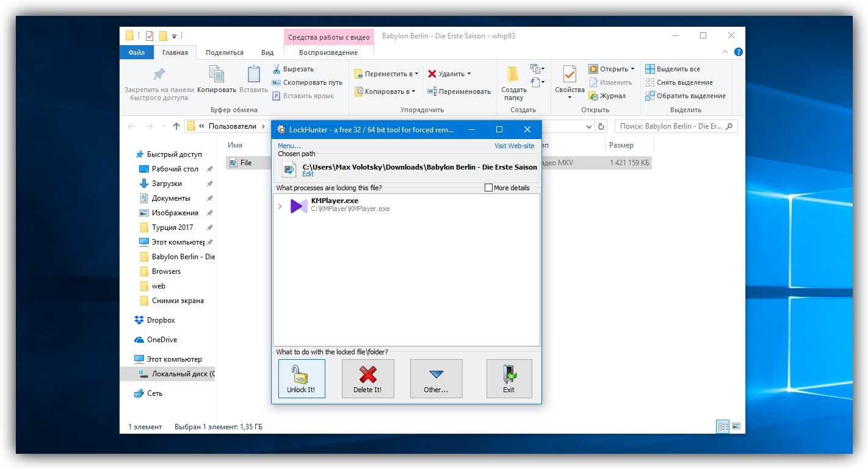Viewport: 868px width, 469px height.
Task: Open the Menu... in LockHunter
Action: coord(289,146)
